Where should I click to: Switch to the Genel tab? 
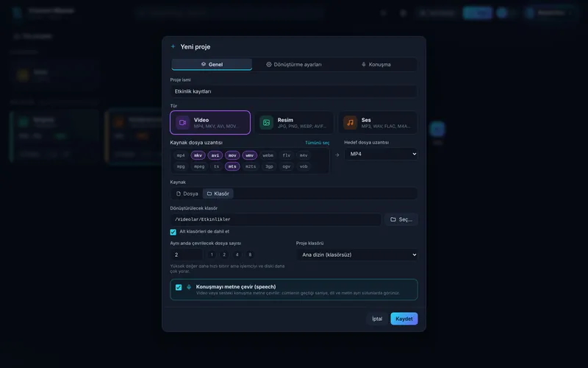coord(212,64)
